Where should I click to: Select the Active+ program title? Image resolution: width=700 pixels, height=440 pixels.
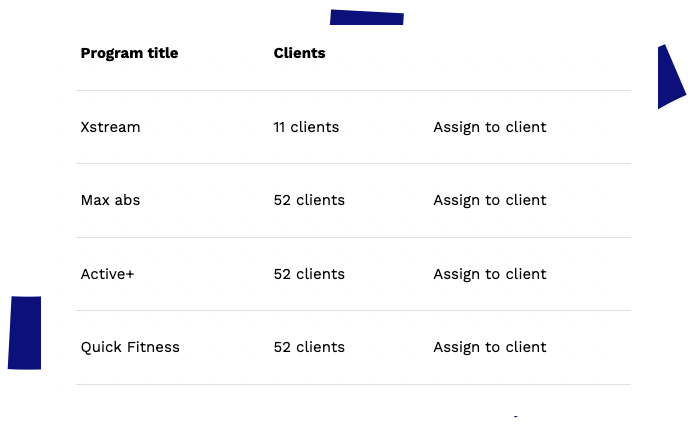tap(107, 274)
